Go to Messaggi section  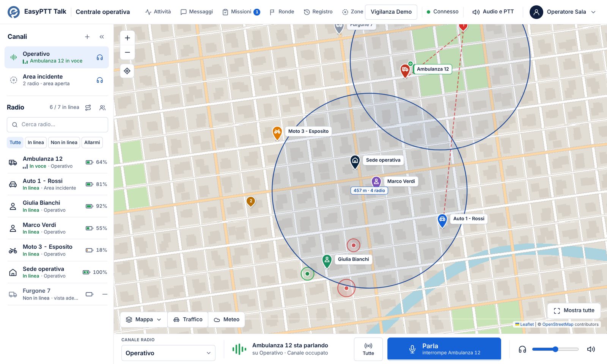coord(197,12)
